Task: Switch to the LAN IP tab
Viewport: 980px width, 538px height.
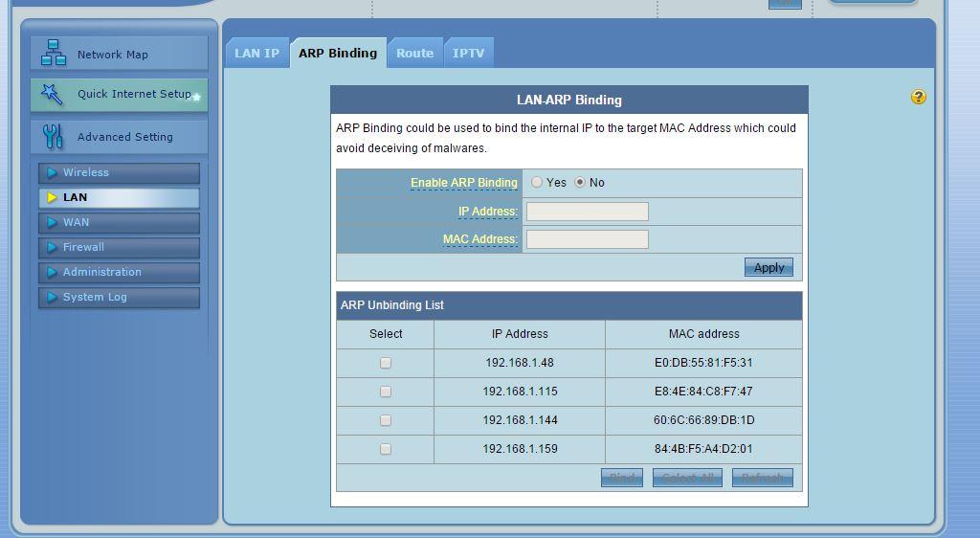Action: (256, 53)
